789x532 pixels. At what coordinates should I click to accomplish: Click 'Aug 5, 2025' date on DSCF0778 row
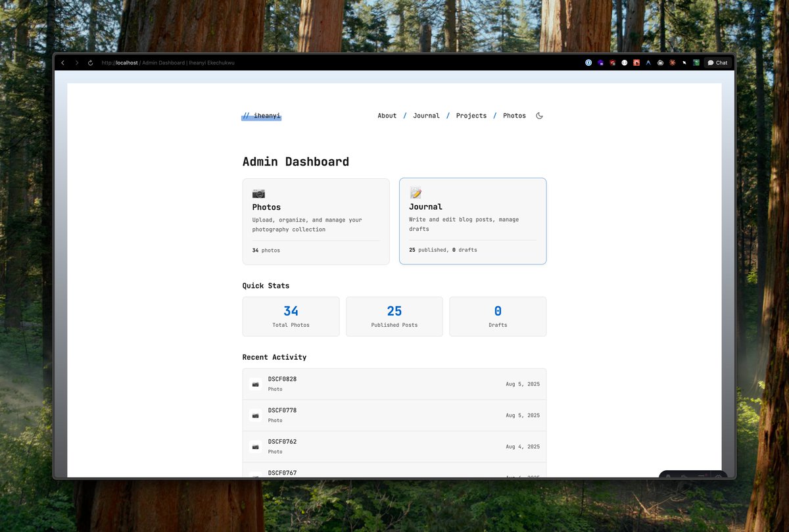click(523, 416)
